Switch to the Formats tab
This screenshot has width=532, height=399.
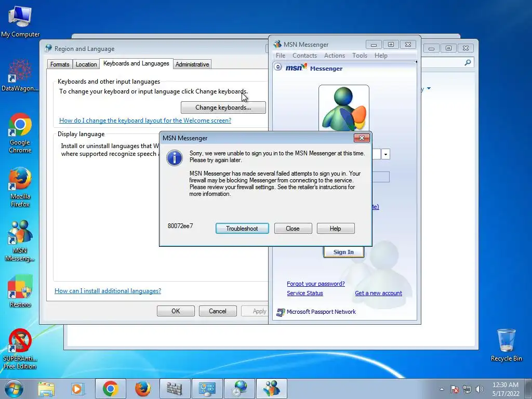coord(60,64)
